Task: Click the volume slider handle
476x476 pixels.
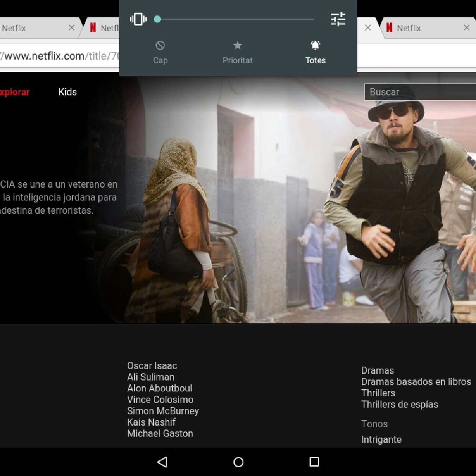Action: pos(157,19)
